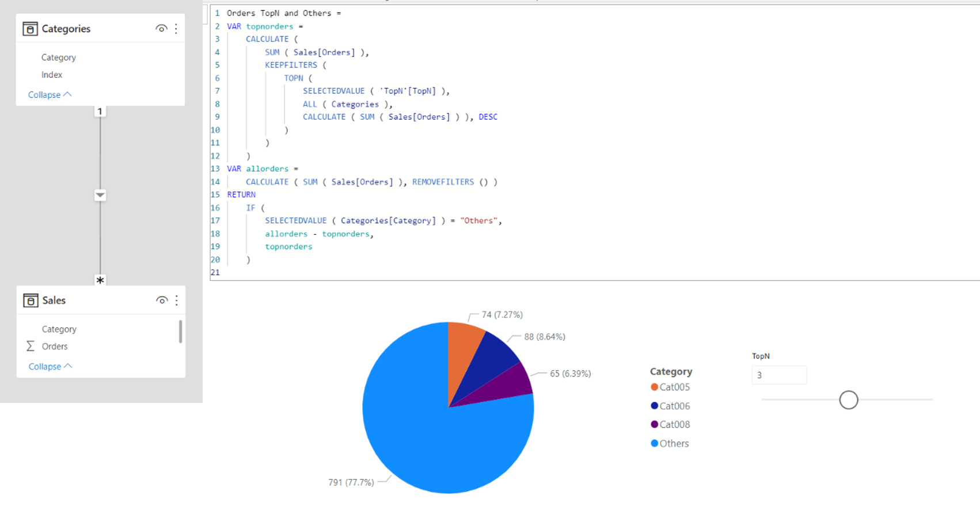980x510 pixels.
Task: Click the line number 21 in editor
Action: tap(215, 272)
